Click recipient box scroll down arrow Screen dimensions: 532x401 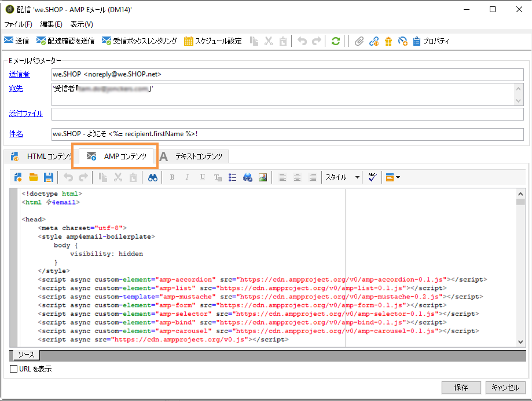point(518,100)
